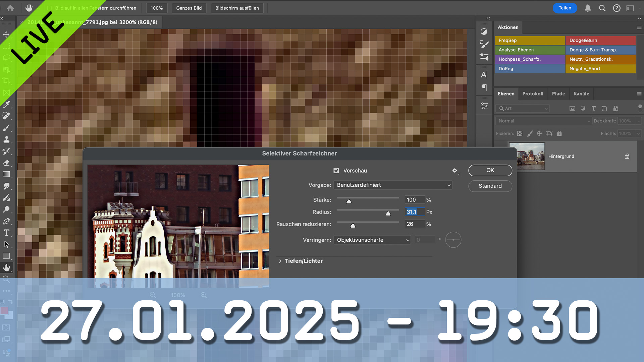Select the Brush tool
This screenshot has height=362, width=644.
(6, 128)
